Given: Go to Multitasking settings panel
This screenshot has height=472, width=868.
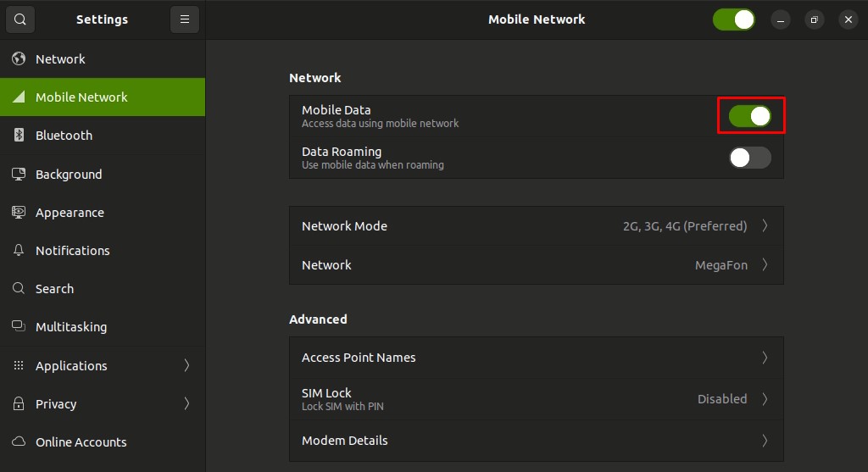Looking at the screenshot, I should coord(71,327).
